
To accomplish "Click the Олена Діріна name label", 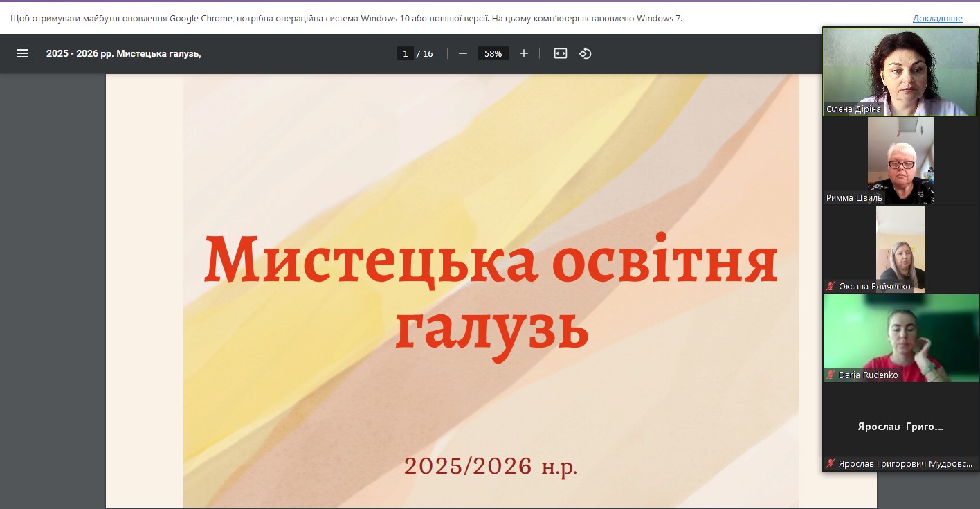I will tap(853, 109).
